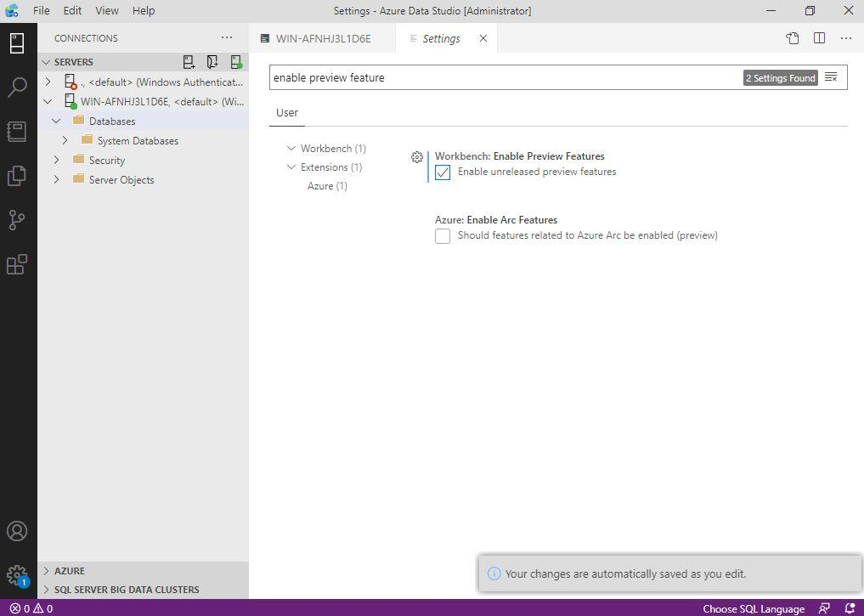Switch to the WIN-AFNHJ3L1D6E tab

pyautogui.click(x=322, y=38)
